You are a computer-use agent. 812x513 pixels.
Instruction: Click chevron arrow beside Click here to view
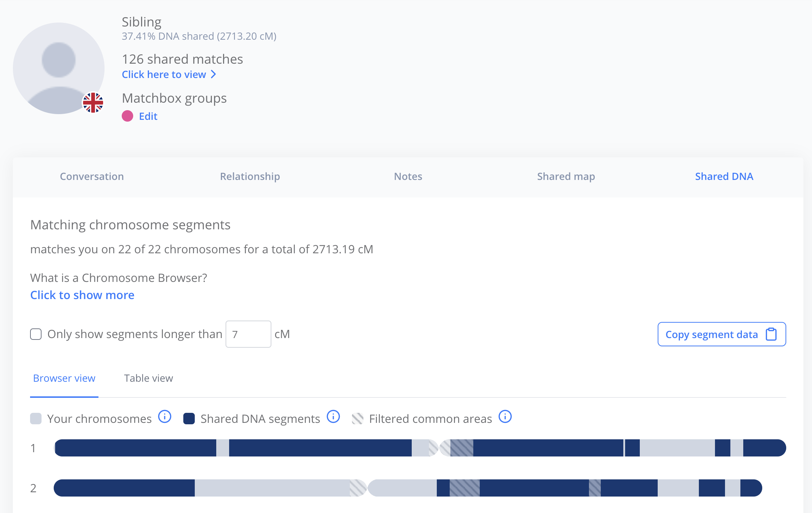(213, 74)
